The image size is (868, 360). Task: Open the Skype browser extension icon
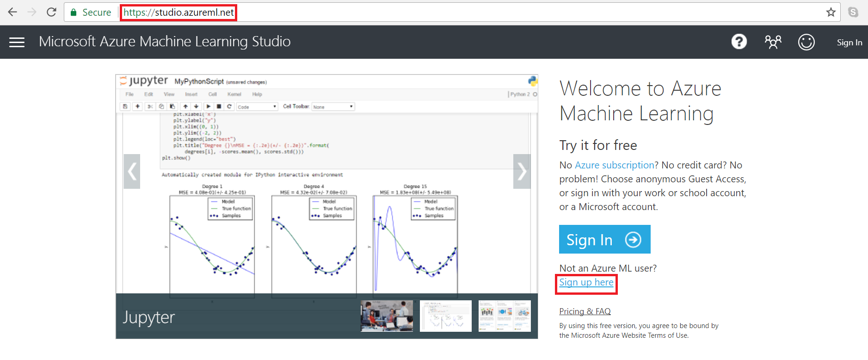click(x=853, y=12)
